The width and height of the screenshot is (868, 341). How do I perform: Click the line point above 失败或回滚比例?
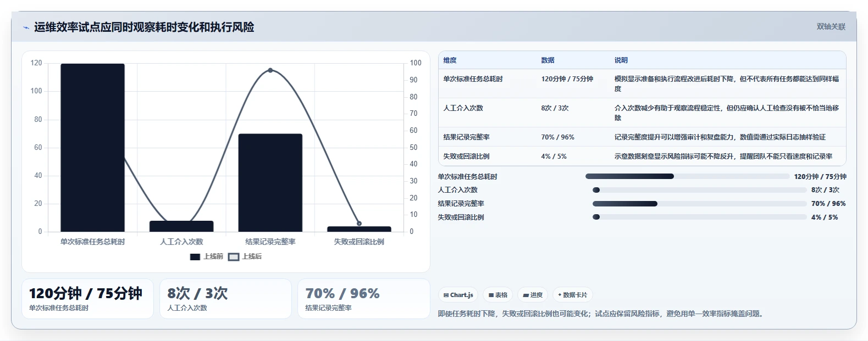pyautogui.click(x=359, y=223)
